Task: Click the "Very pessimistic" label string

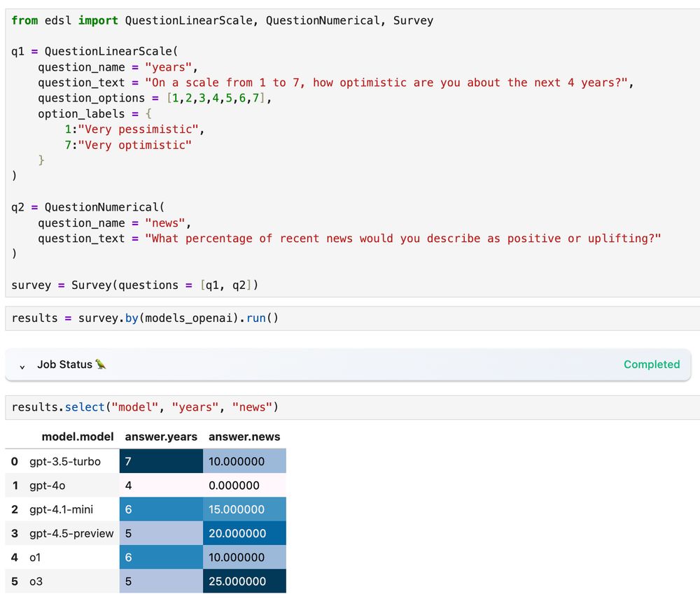Action: click(x=138, y=129)
